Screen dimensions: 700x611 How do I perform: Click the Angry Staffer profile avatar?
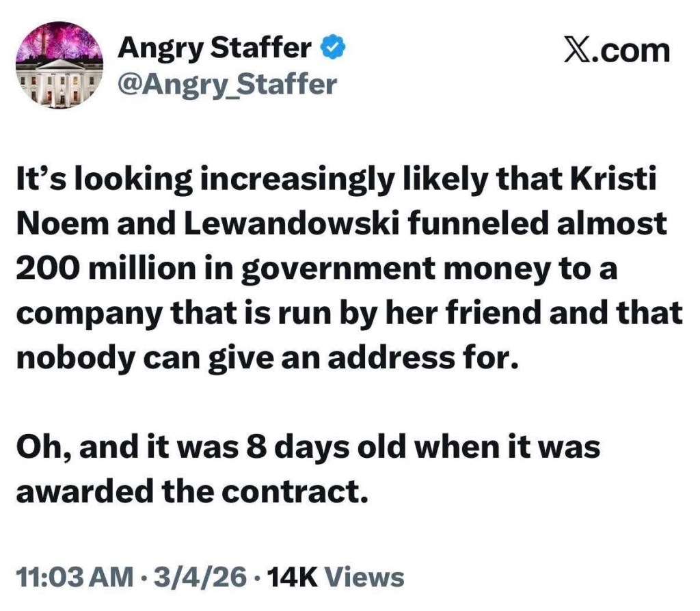(x=58, y=64)
